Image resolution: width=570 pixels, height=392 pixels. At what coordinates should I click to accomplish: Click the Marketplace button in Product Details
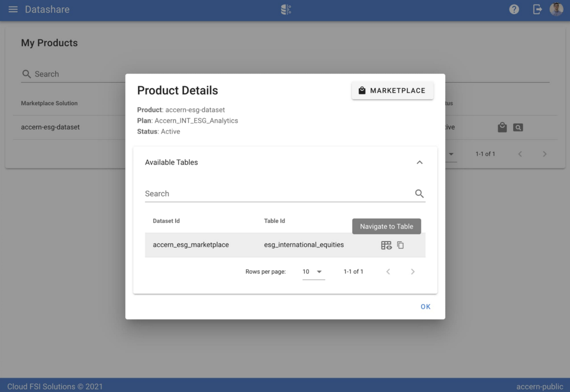coord(392,91)
